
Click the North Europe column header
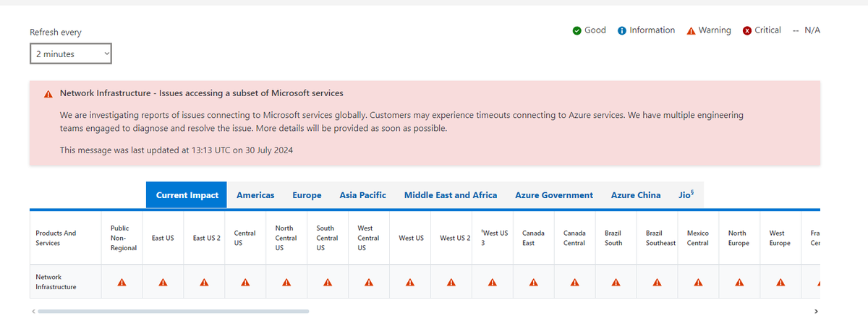[x=738, y=238]
